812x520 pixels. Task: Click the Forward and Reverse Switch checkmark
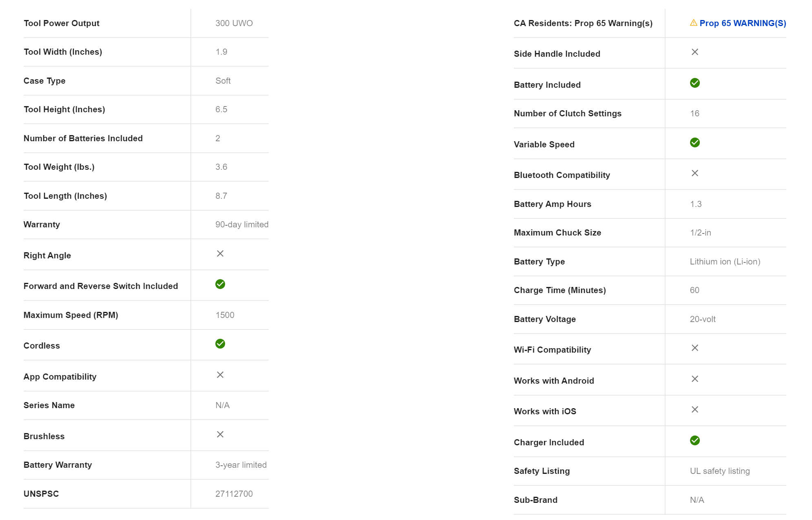pos(220,284)
